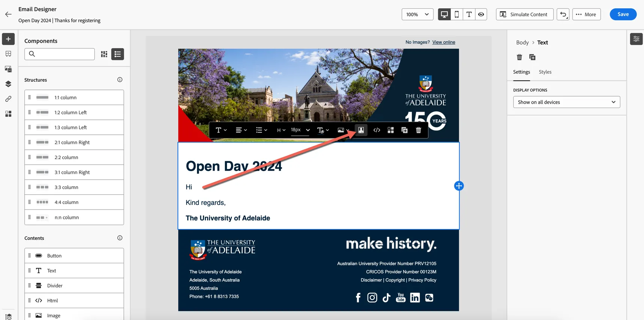Screen dimensions: 644x320
Task: Click the View online link
Action: [444, 42]
